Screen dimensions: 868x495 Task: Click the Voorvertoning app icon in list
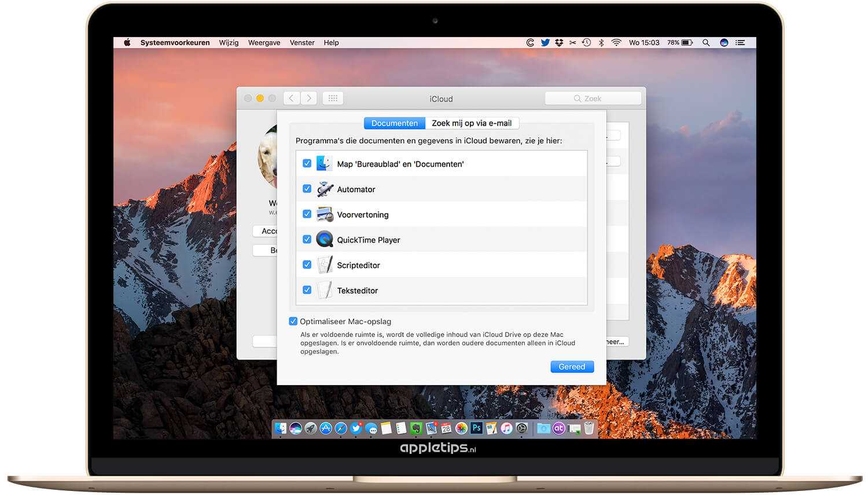coord(325,215)
